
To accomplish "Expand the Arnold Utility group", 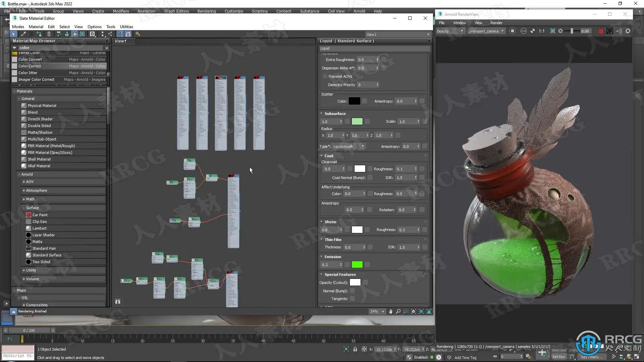I will point(24,270).
